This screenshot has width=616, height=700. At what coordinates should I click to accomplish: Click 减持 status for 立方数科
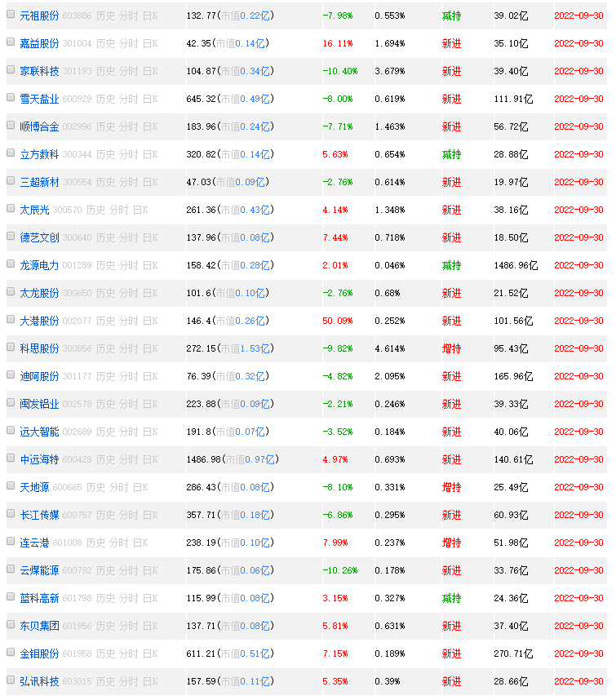pyautogui.click(x=451, y=154)
